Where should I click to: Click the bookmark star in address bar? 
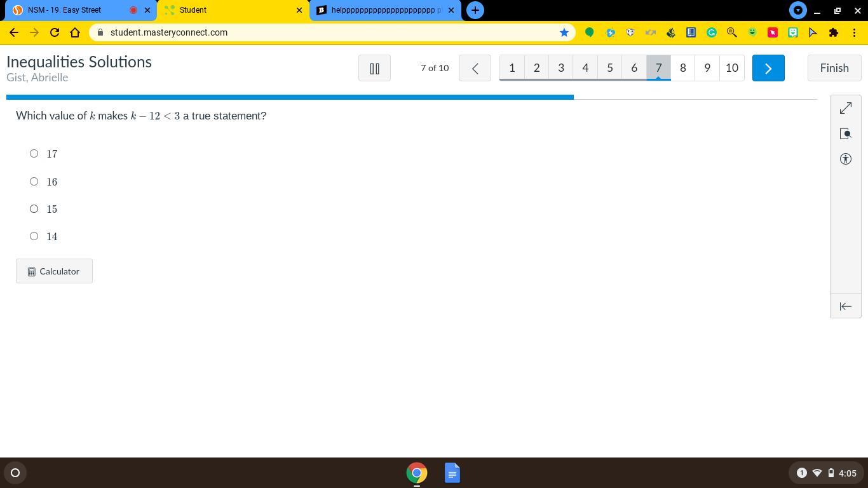[564, 32]
